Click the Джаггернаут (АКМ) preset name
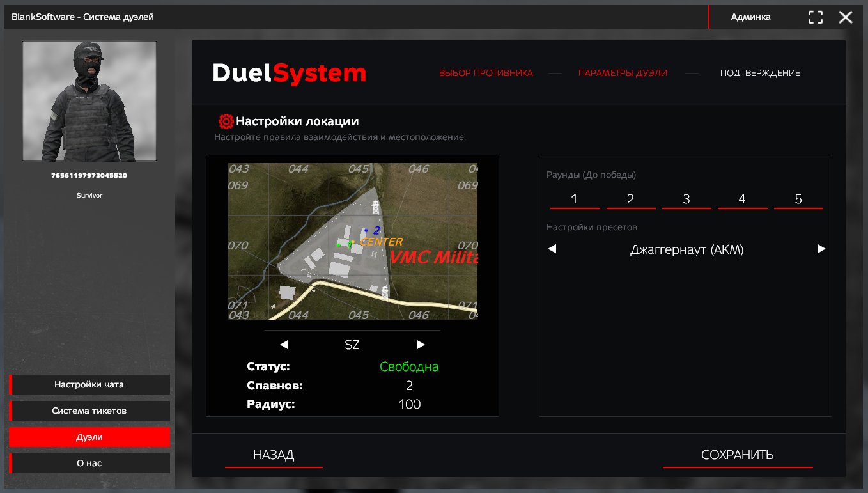 coord(687,249)
